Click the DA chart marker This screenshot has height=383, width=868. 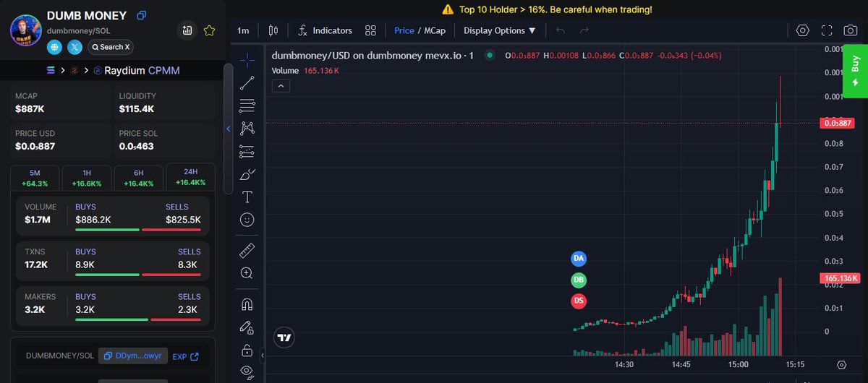pyautogui.click(x=579, y=258)
